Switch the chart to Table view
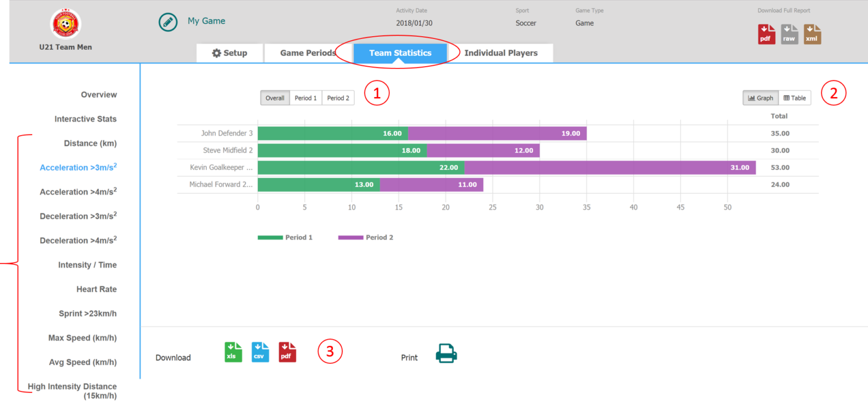 [x=795, y=97]
